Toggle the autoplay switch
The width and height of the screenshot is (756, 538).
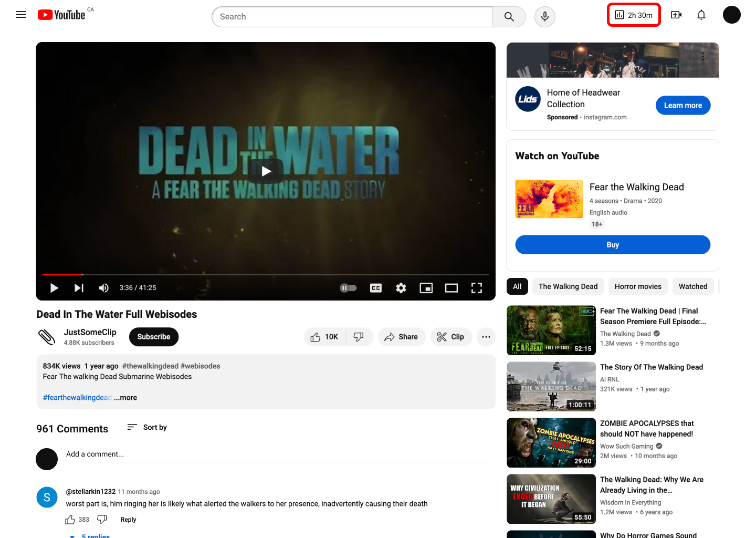point(348,288)
